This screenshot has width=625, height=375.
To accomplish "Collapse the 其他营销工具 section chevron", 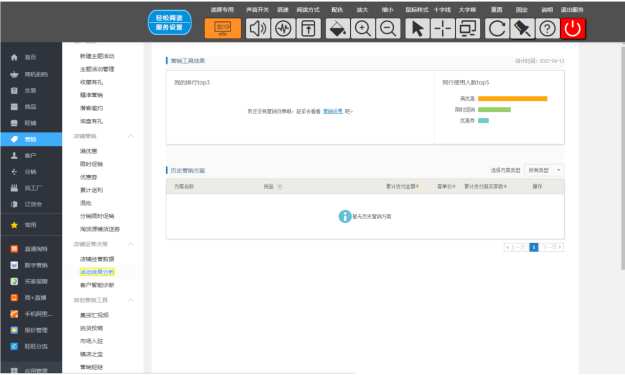I will (x=130, y=300).
